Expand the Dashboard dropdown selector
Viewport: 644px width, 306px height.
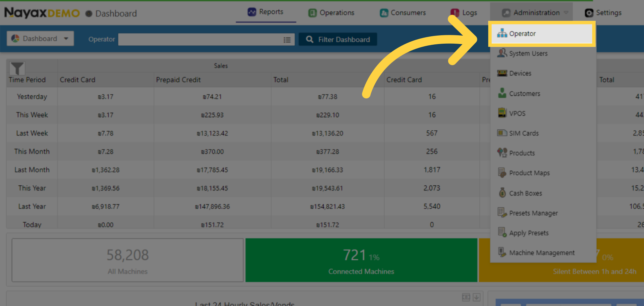40,39
